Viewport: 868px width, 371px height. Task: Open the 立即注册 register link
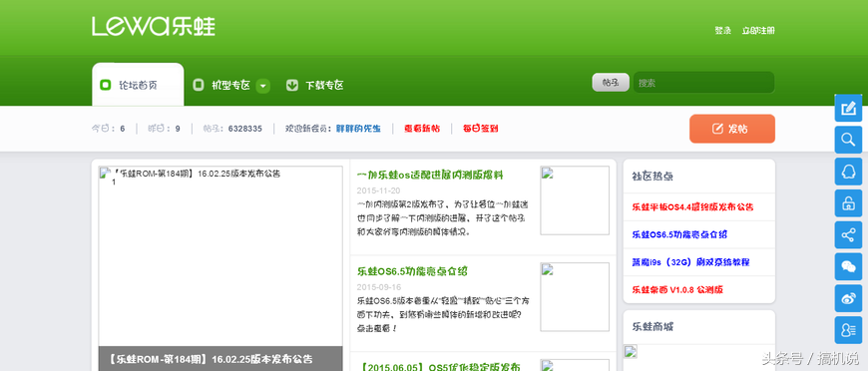pos(758,31)
